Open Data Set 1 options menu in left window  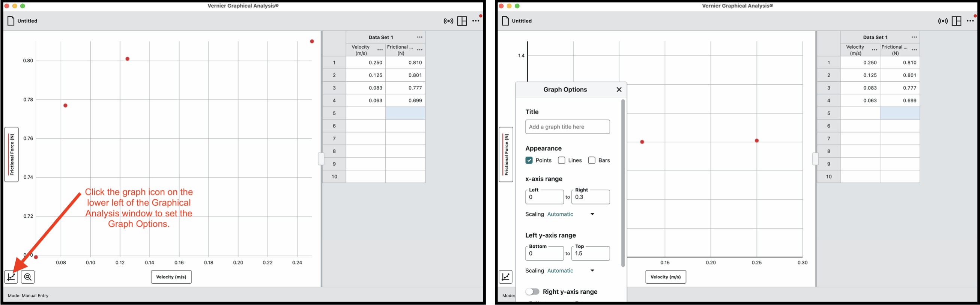click(419, 37)
